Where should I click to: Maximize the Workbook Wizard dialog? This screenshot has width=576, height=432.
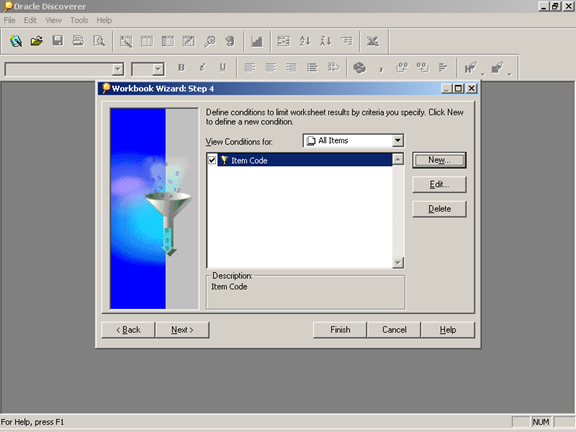(x=458, y=88)
